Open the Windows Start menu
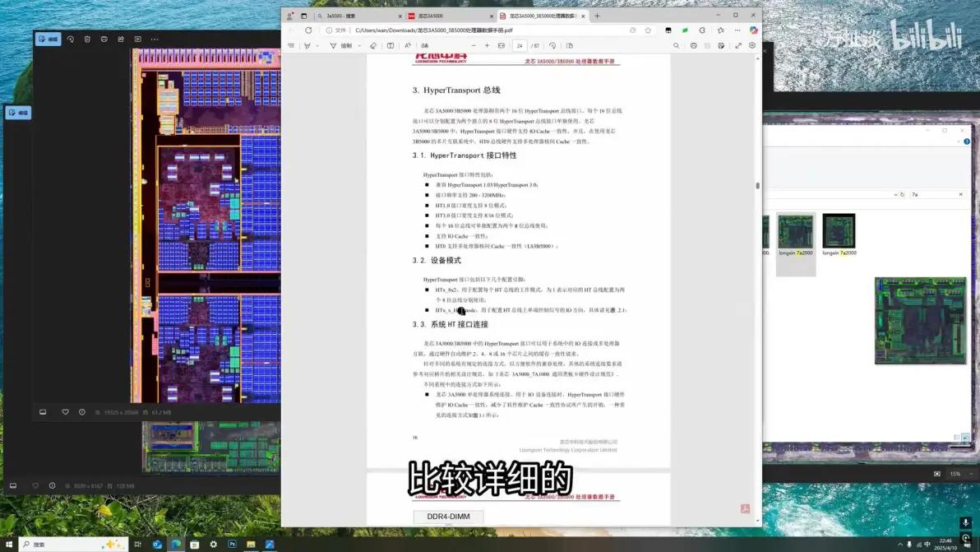This screenshot has height=552, width=980. coord(9,545)
